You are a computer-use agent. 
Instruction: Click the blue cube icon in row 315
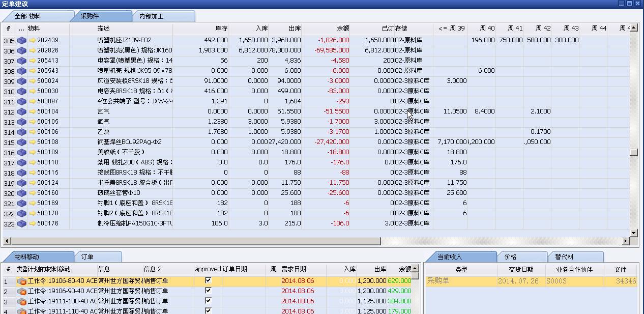(22, 142)
